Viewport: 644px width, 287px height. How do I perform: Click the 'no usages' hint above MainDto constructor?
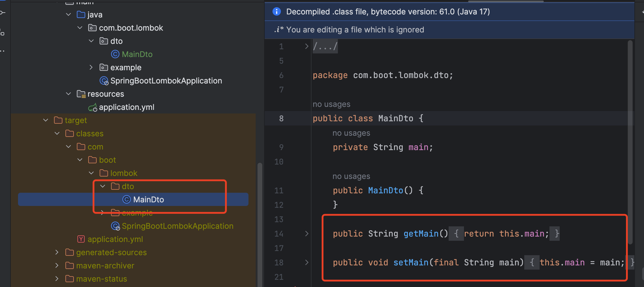pyautogui.click(x=351, y=176)
